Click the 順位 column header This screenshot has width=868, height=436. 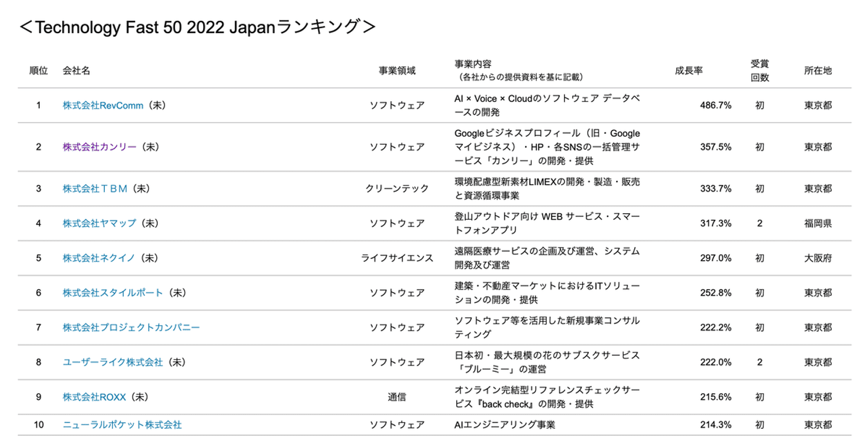(39, 70)
